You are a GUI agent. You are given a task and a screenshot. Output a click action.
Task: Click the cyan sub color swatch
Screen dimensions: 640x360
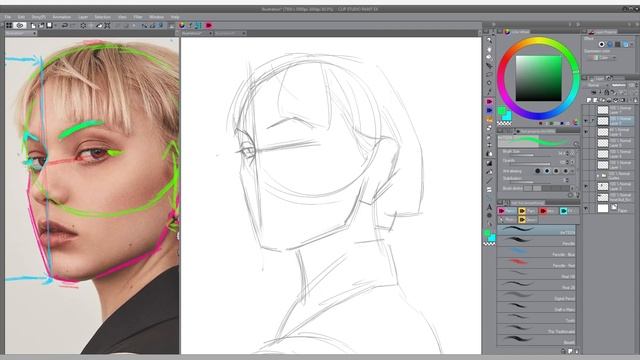coord(507,116)
